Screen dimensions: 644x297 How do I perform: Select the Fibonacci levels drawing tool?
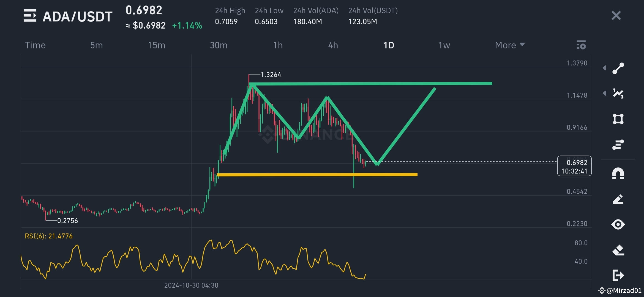[618, 145]
